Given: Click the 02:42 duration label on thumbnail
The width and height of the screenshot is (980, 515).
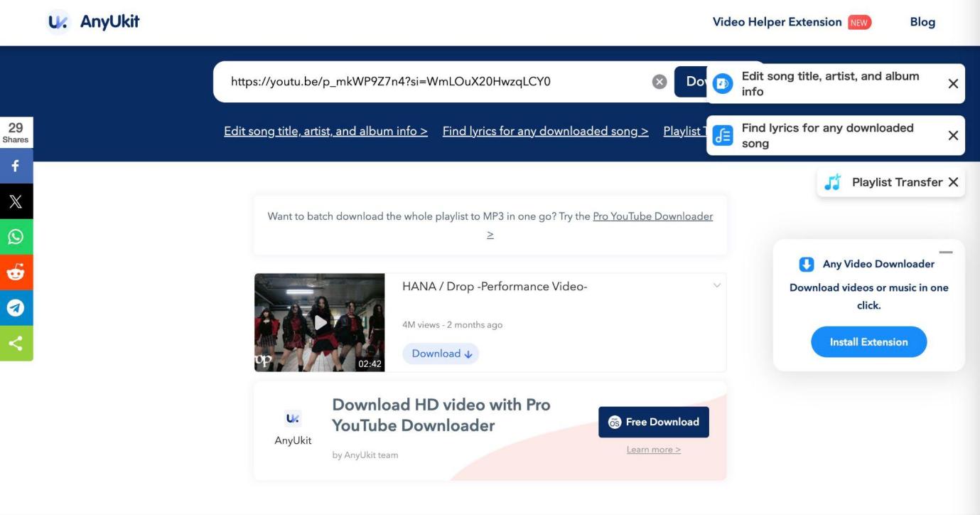Looking at the screenshot, I should pyautogui.click(x=370, y=363).
